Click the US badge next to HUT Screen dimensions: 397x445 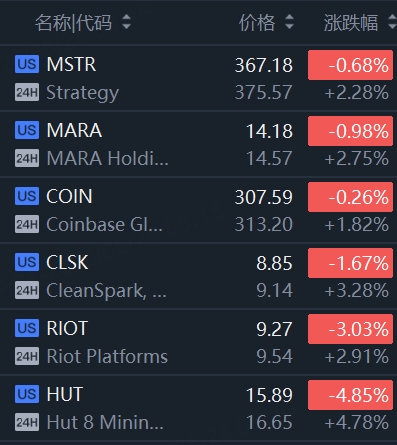pyautogui.click(x=27, y=394)
